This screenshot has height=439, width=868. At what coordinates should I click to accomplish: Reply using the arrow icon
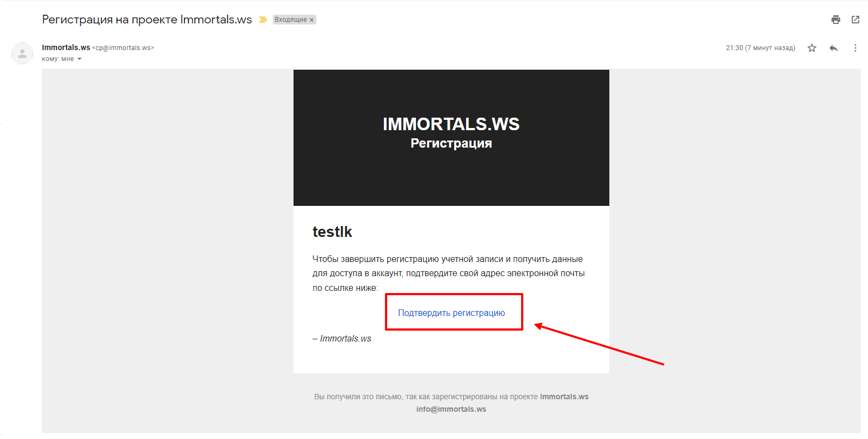pyautogui.click(x=834, y=48)
